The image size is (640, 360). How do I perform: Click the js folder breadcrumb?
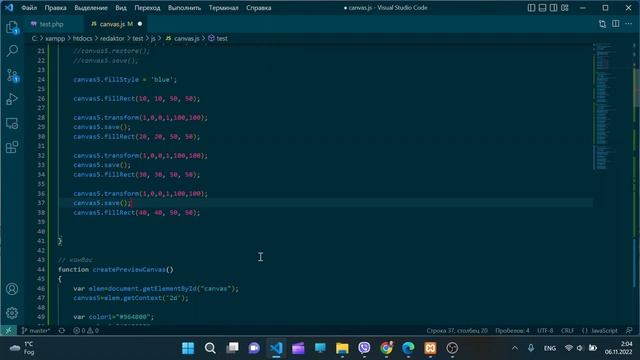153,38
